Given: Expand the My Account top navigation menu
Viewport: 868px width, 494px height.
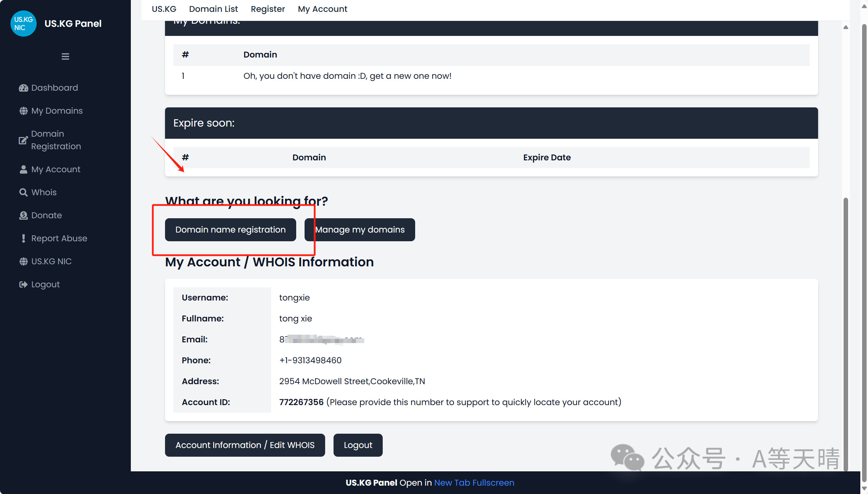Looking at the screenshot, I should click(322, 9).
